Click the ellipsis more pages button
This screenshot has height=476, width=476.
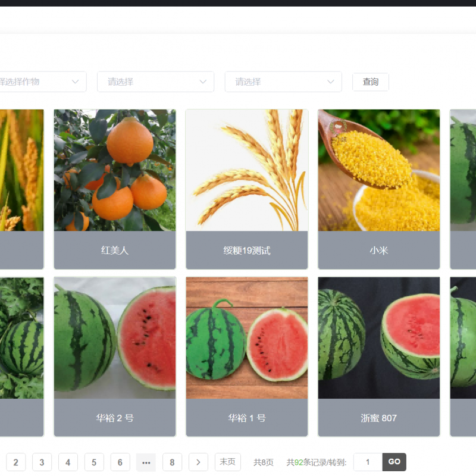(x=146, y=462)
